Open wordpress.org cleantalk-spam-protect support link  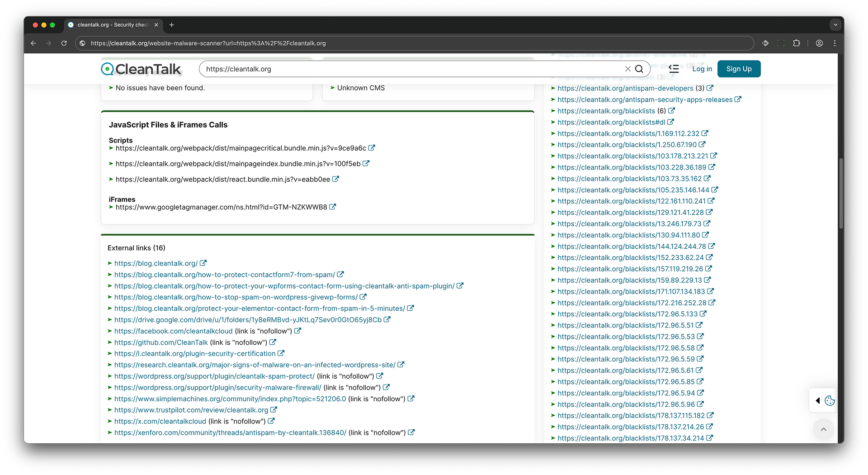214,376
